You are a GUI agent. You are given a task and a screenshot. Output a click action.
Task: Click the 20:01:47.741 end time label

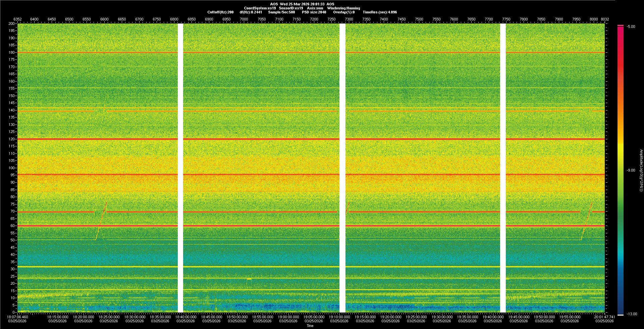point(604,317)
